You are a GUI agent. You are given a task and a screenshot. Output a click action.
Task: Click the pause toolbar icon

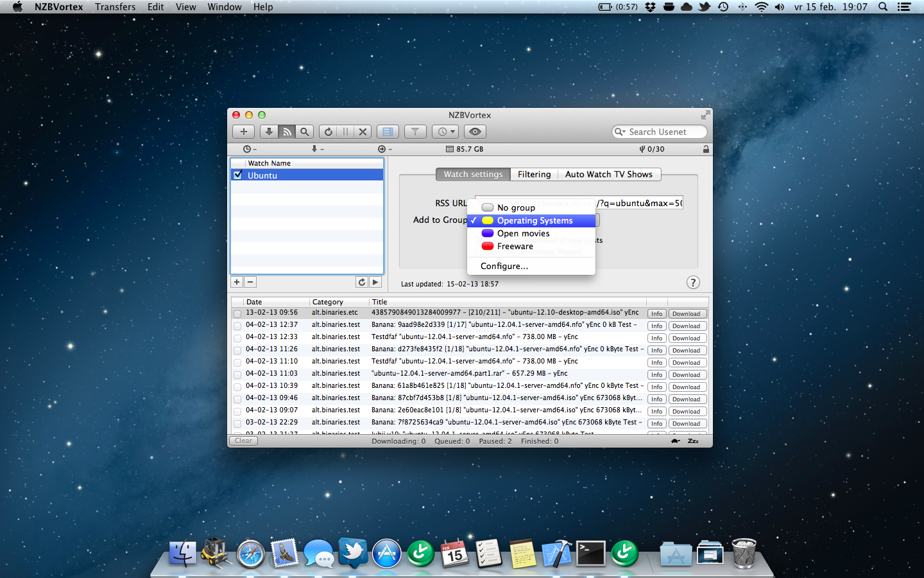(x=345, y=132)
